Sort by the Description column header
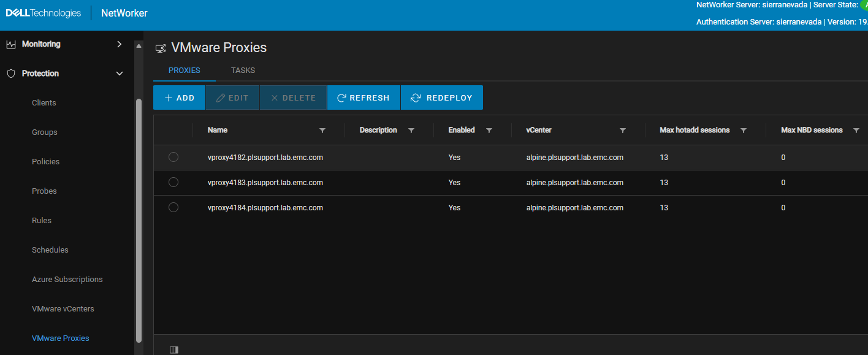Image resolution: width=868 pixels, height=355 pixels. 378,130
